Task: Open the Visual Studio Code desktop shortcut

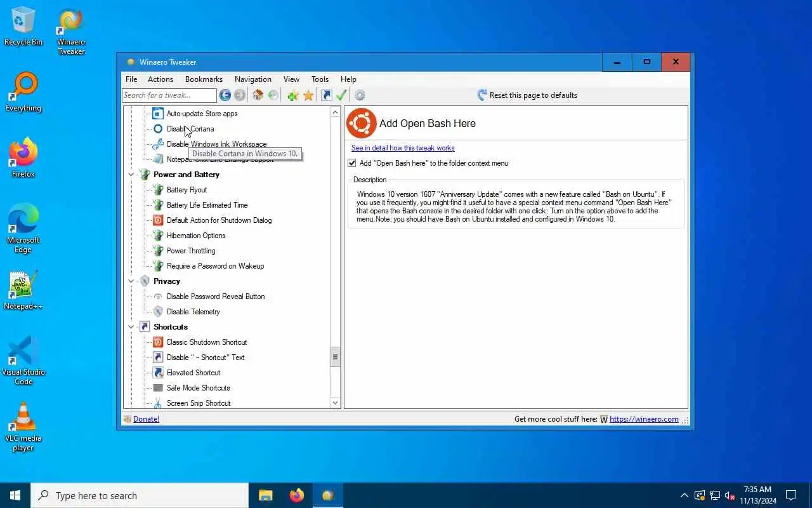Action: [23, 361]
